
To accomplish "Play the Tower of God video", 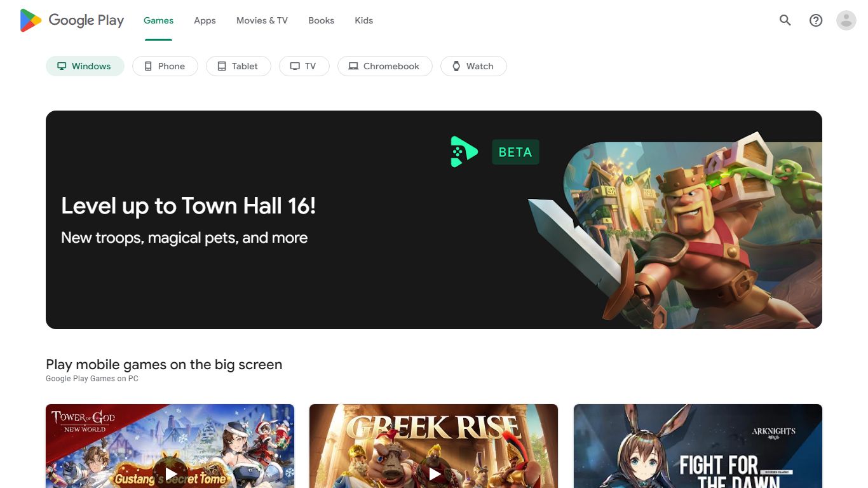I will pyautogui.click(x=171, y=474).
